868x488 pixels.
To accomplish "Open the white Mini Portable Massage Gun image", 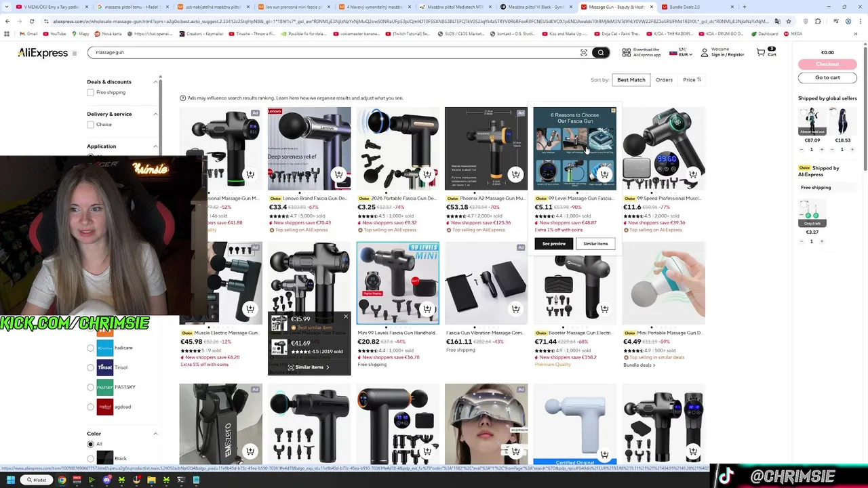I will coord(664,283).
